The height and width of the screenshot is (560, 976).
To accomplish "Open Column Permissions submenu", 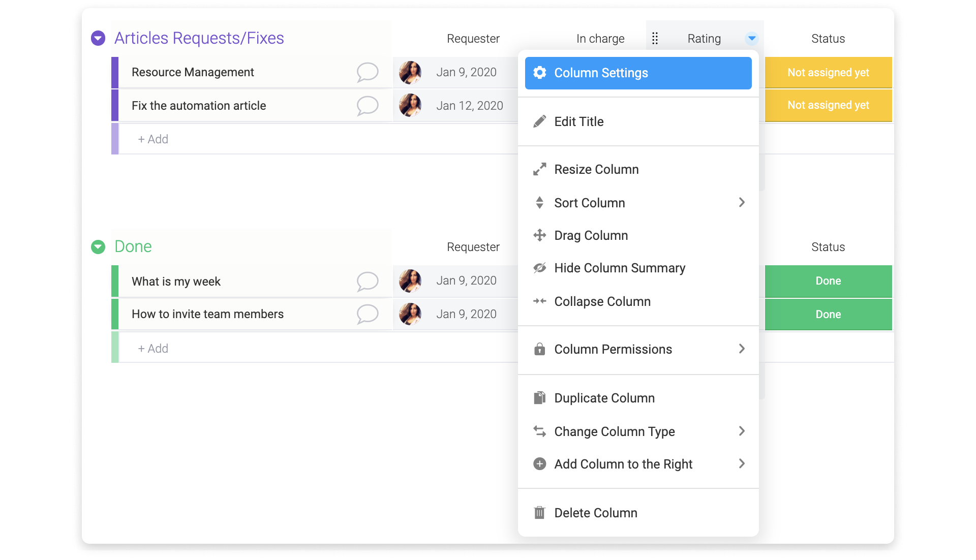I will coord(638,349).
